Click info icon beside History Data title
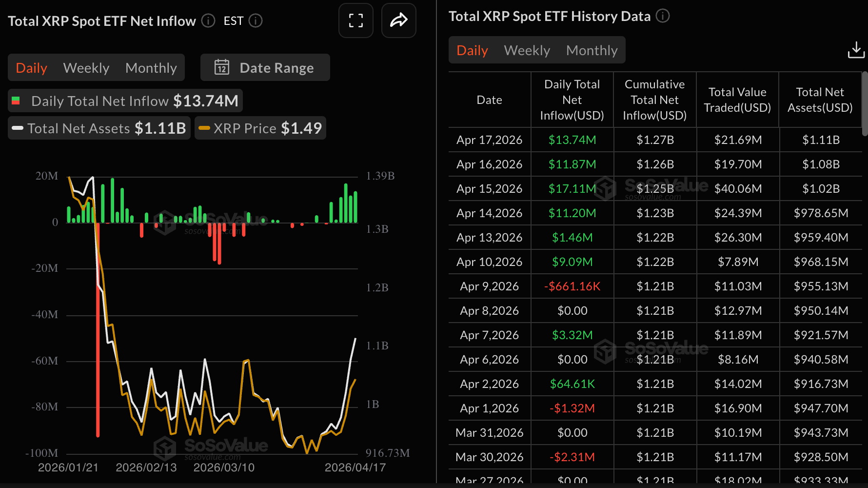This screenshot has width=868, height=488. click(x=663, y=16)
